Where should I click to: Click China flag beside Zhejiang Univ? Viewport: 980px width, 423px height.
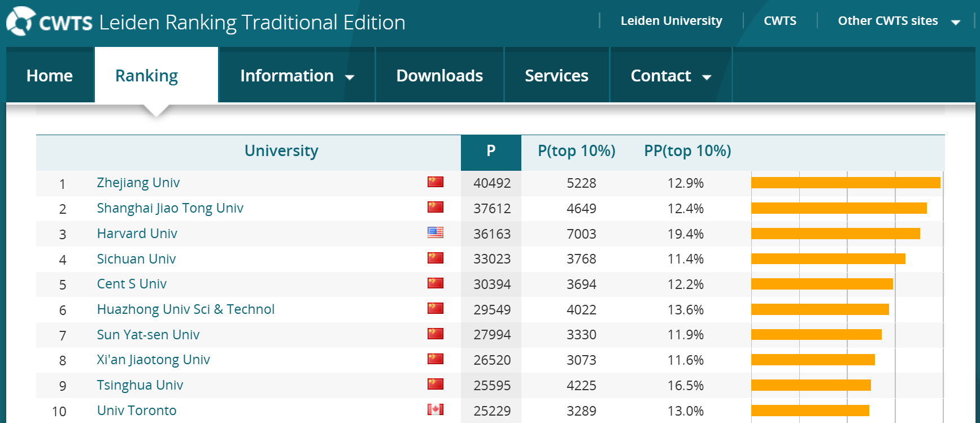pos(435,182)
